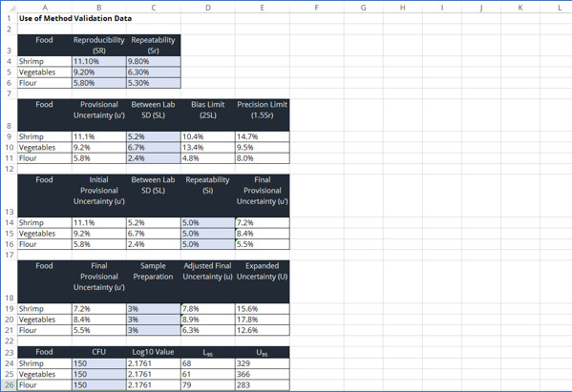Click the U95 header cell
Screen dimensions: 572x392
263,352
